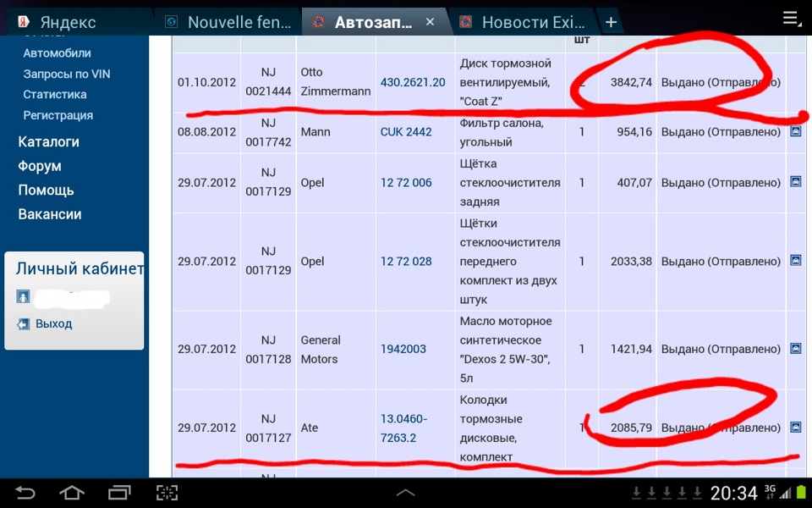Image resolution: width=812 pixels, height=508 pixels.
Task: Click the details icon in 12 72 006 row
Action: point(796,181)
